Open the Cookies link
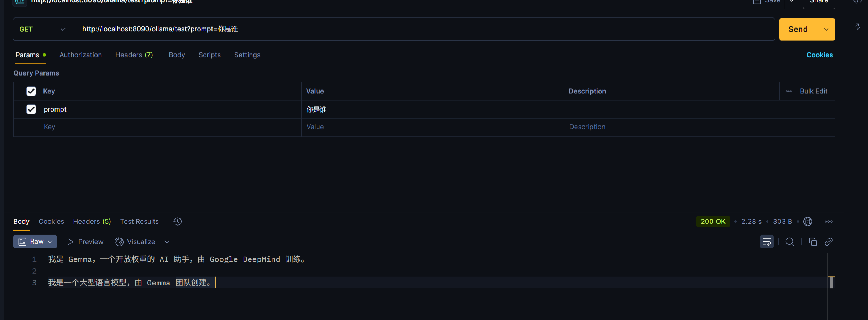 point(820,55)
